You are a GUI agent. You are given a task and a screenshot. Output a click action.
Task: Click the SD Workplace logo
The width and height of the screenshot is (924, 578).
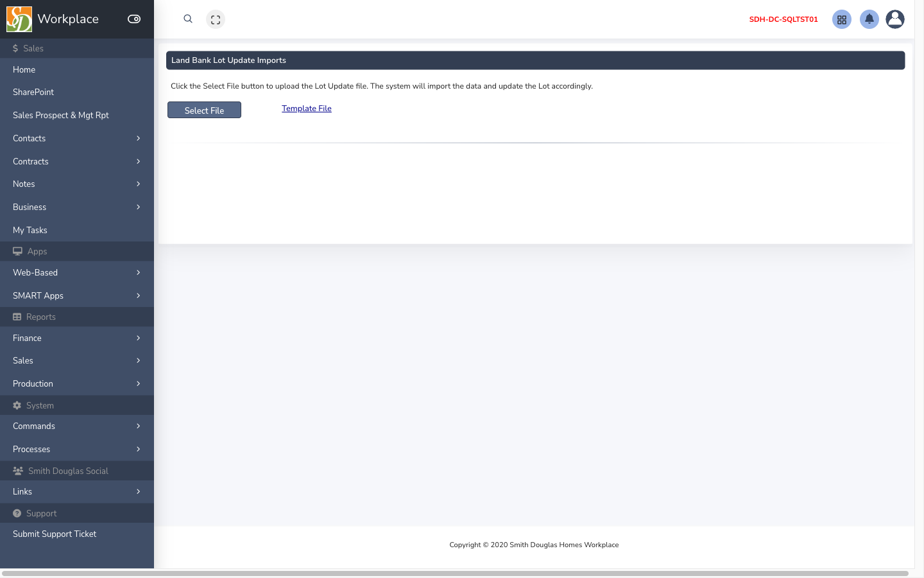[x=19, y=19]
